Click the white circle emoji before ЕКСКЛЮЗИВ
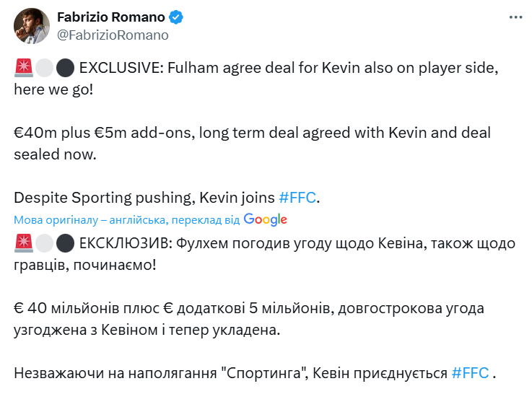Viewport: 532px width, 394px height. click(44, 244)
